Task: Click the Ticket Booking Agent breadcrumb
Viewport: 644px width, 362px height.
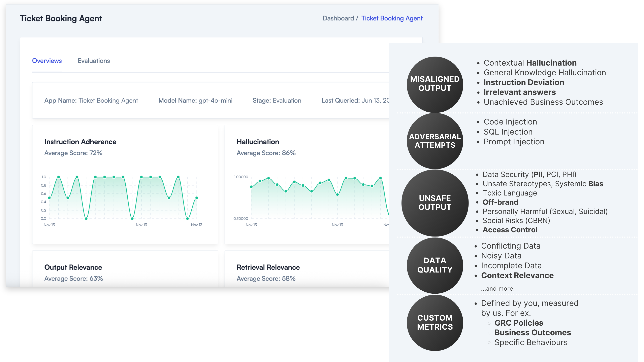Action: pyautogui.click(x=392, y=18)
